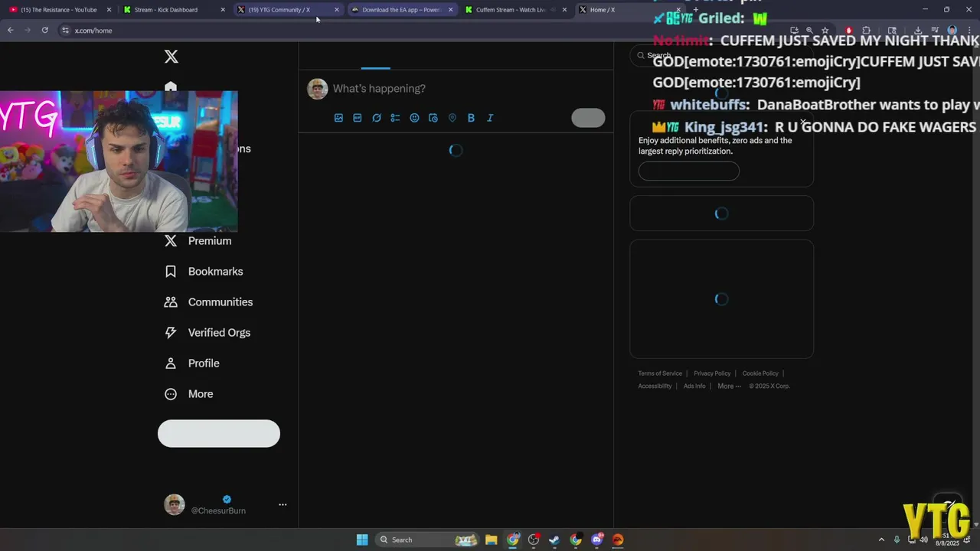The height and width of the screenshot is (551, 980).
Task: Add a poll to the post
Action: pos(395,118)
